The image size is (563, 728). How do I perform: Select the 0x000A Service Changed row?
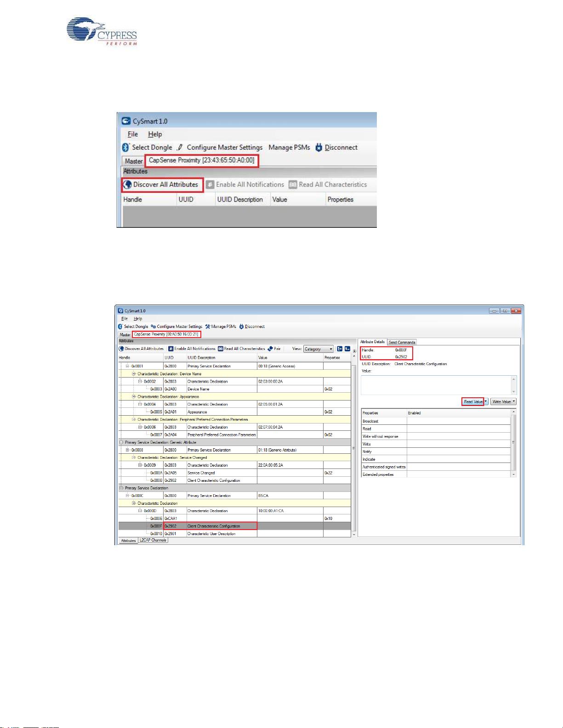[x=234, y=473]
